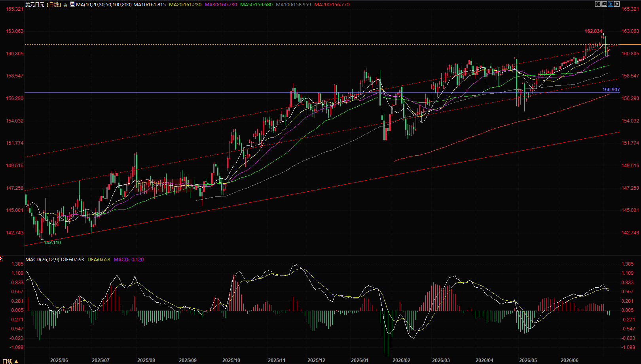
Task: Click the 162.834 high price marker
Action: tap(594, 31)
